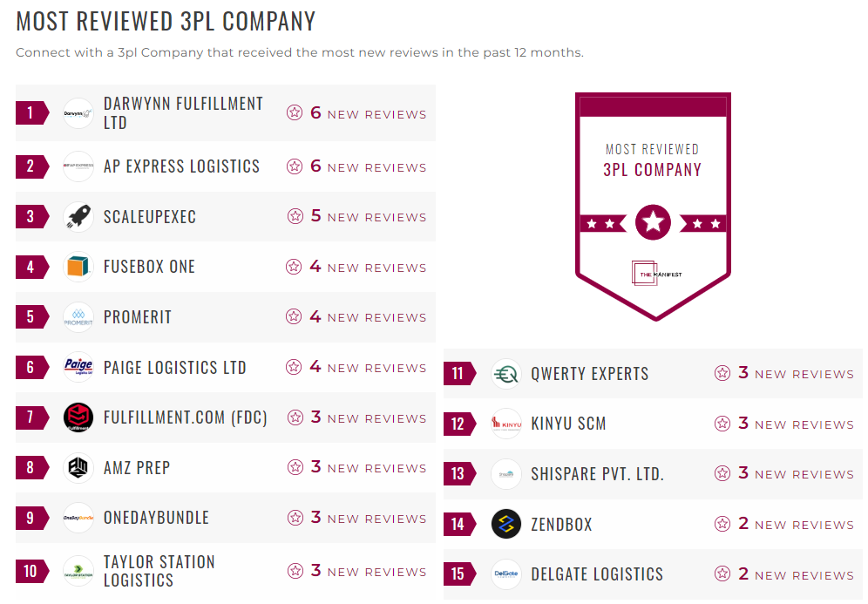Click the star icon beside Darwynn's 6 new reviews
Screen dimensions: 868x604
[x=295, y=113]
